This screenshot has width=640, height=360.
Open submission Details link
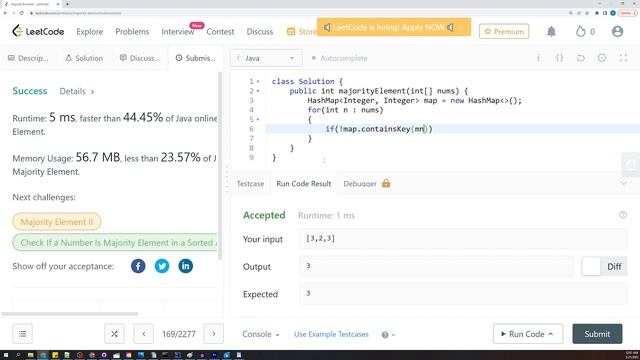click(x=77, y=91)
